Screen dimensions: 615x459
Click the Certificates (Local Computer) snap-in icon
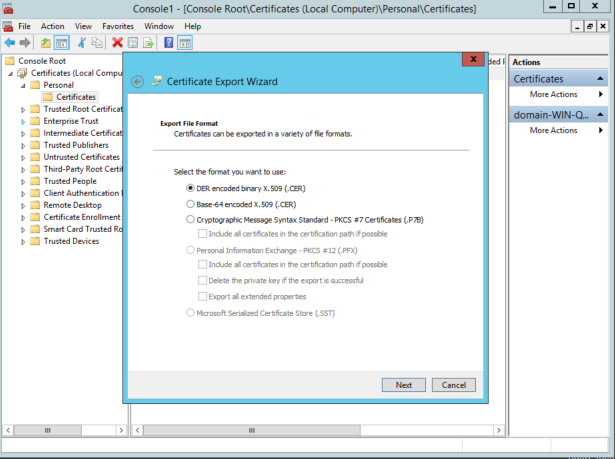click(x=23, y=73)
